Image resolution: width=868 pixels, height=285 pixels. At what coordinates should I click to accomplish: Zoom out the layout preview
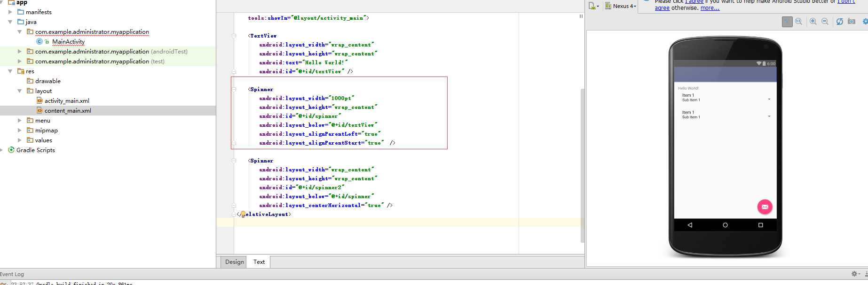pos(825,22)
